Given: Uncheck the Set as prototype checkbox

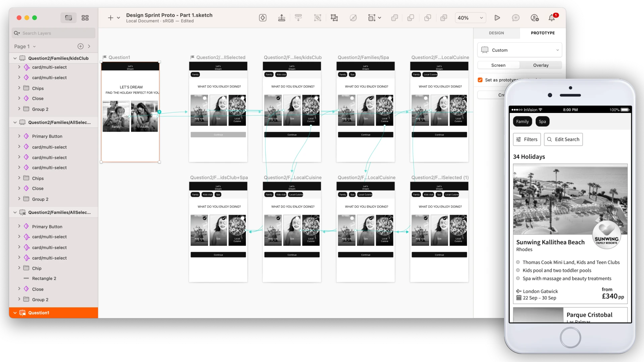Looking at the screenshot, I should click(x=480, y=80).
